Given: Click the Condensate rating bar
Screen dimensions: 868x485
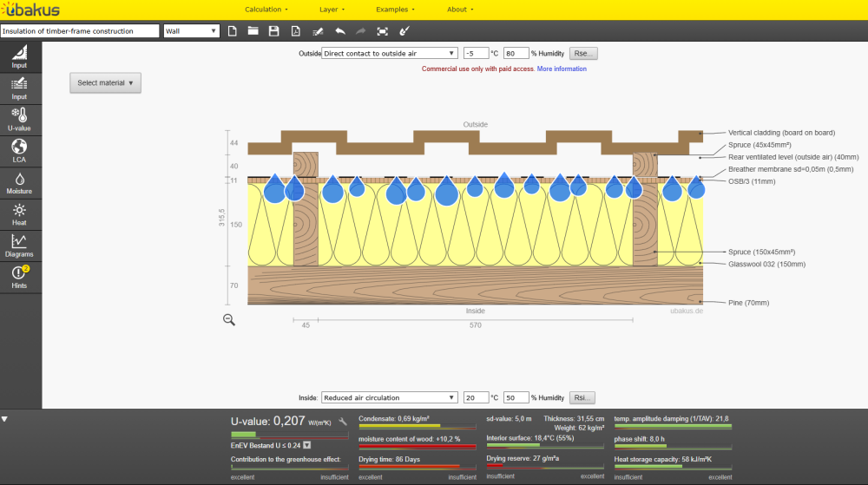Looking at the screenshot, I should point(418,426).
